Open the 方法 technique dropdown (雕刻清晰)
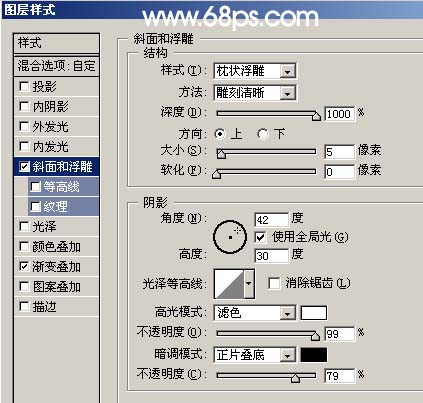This screenshot has height=403, width=423. 255,93
